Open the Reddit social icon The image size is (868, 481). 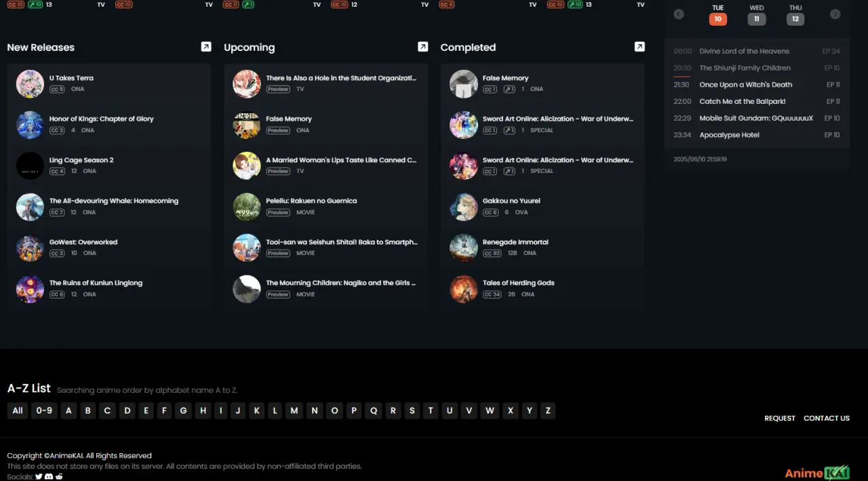tap(59, 476)
